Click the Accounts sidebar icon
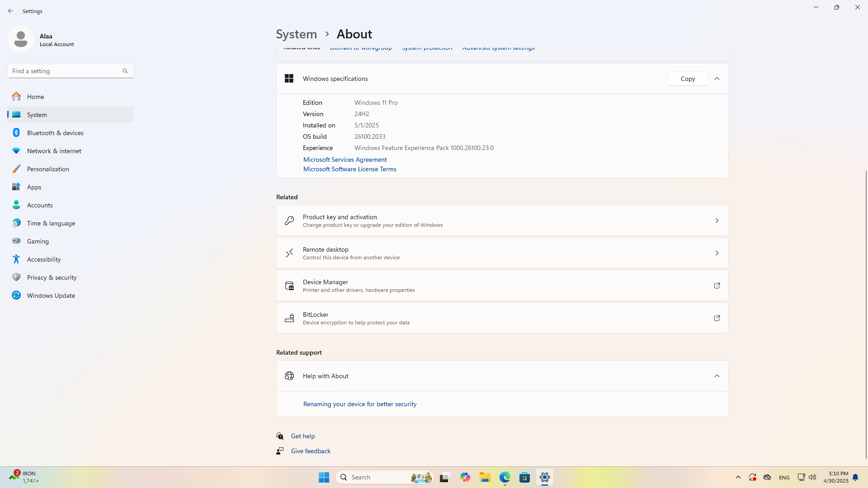This screenshot has height=488, width=868. [16, 205]
